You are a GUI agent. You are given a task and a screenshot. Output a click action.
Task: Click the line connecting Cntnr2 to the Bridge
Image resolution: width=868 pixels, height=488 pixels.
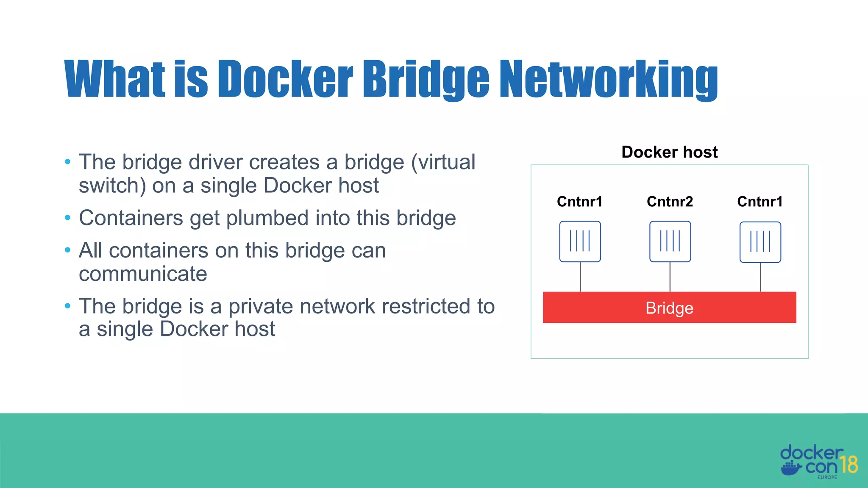click(x=670, y=277)
